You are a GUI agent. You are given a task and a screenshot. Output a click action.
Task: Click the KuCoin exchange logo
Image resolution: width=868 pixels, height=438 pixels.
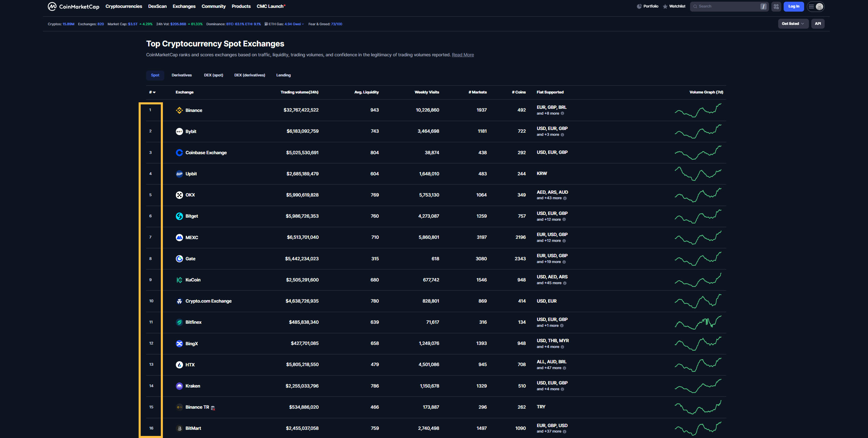(179, 280)
